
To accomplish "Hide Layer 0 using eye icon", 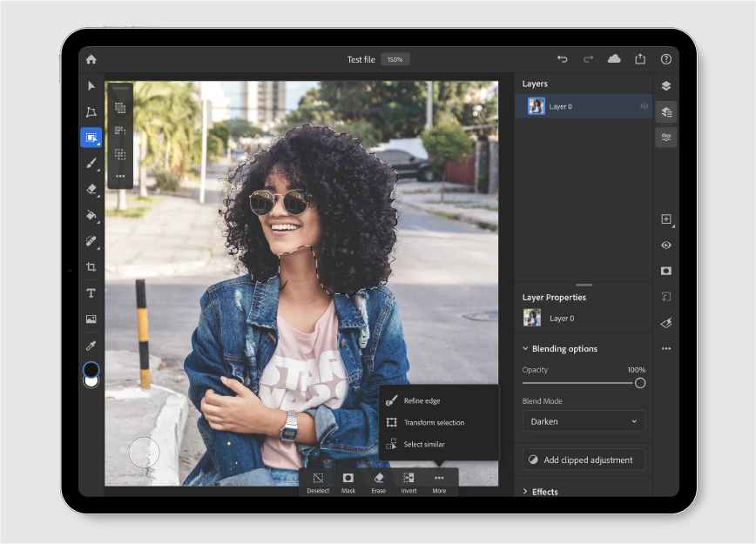I will tap(645, 106).
